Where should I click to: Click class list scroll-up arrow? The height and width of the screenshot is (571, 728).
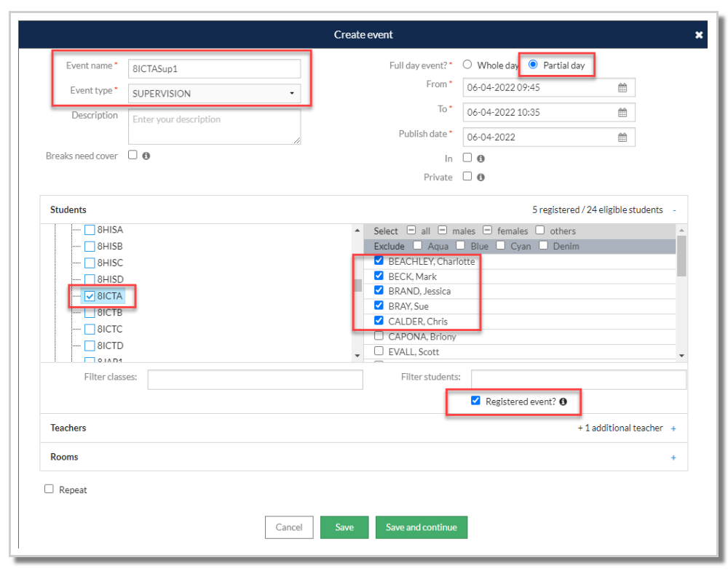pyautogui.click(x=357, y=231)
